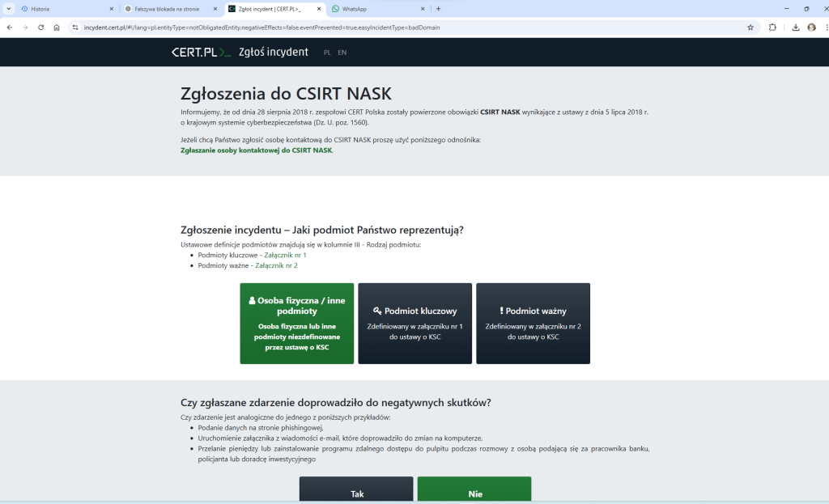Open a new tab with the plus button
829x504 pixels.
click(x=438, y=9)
